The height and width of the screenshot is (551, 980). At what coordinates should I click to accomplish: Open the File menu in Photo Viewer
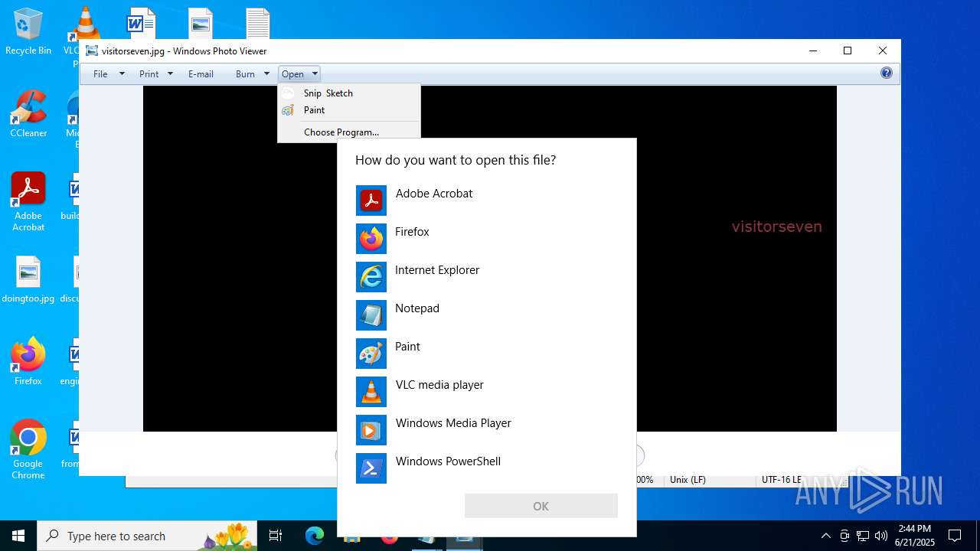click(100, 73)
